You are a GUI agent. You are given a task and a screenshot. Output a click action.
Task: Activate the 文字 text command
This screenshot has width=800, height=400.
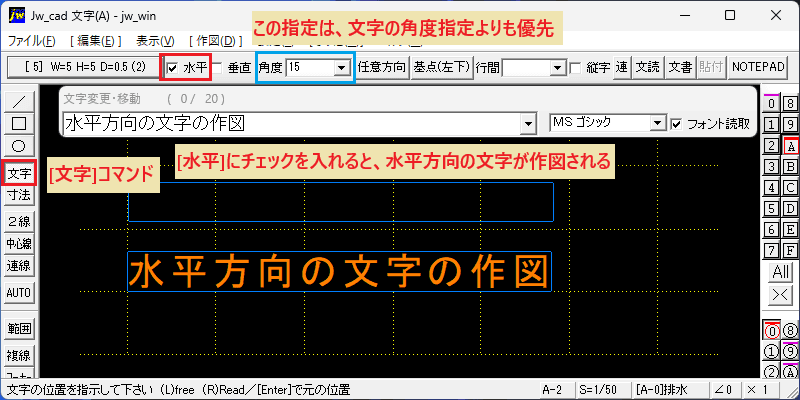tap(19, 173)
